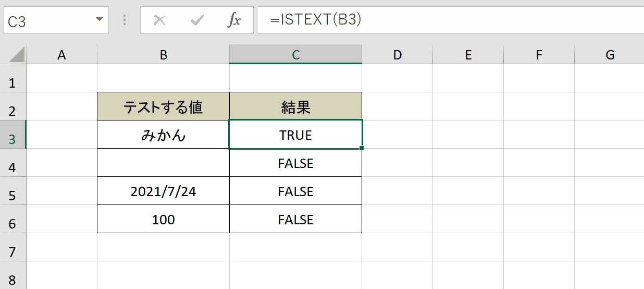This screenshot has height=289, width=644.
Task: Select the テストする値 header cell
Action: click(163, 106)
